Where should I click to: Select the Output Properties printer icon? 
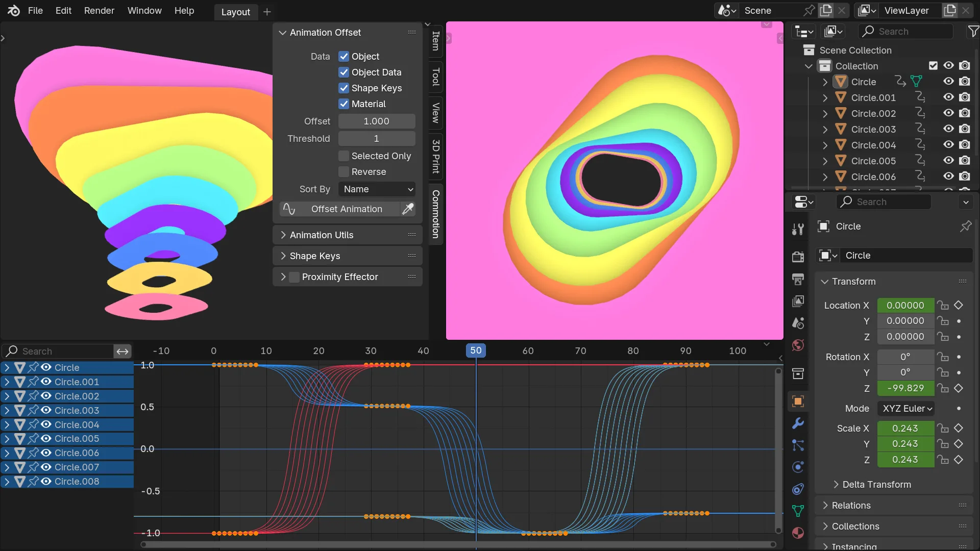798,280
